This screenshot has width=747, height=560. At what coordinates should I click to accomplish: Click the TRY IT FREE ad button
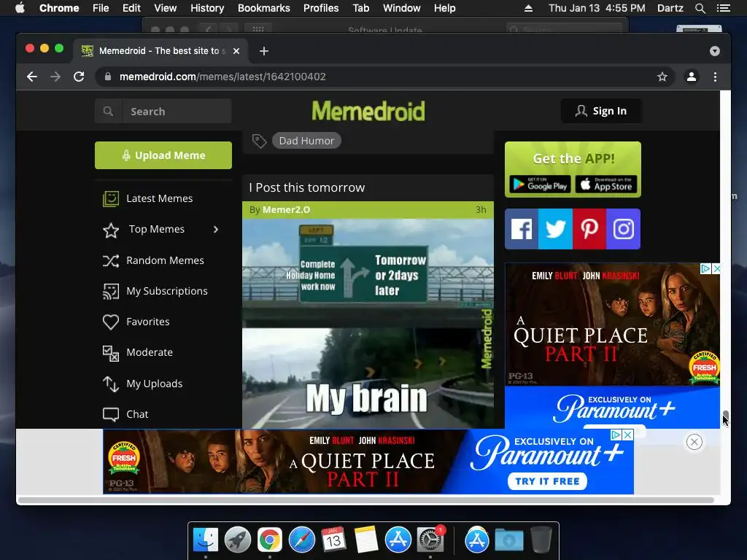pos(547,481)
